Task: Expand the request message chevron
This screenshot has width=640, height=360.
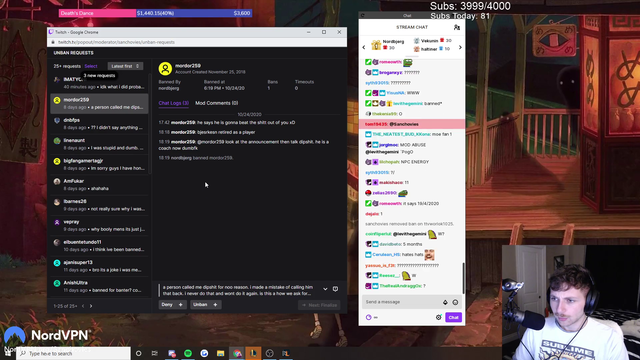Action: click(x=325, y=289)
